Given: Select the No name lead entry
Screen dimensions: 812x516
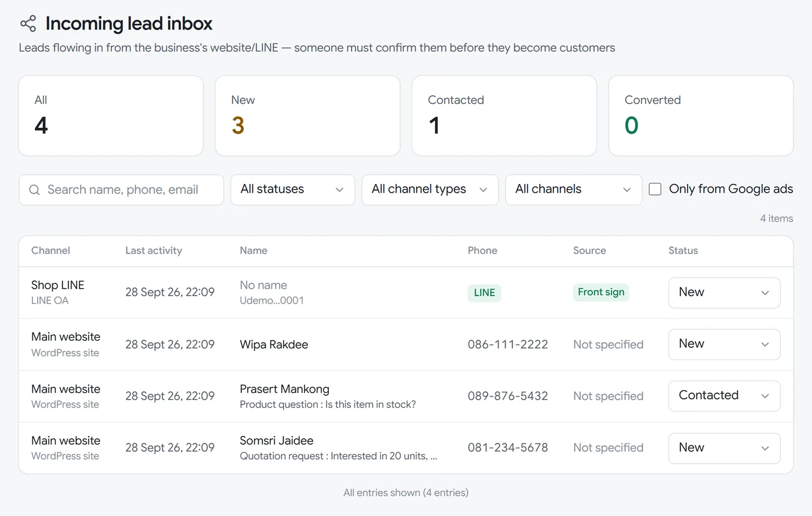Looking at the screenshot, I should tap(263, 285).
